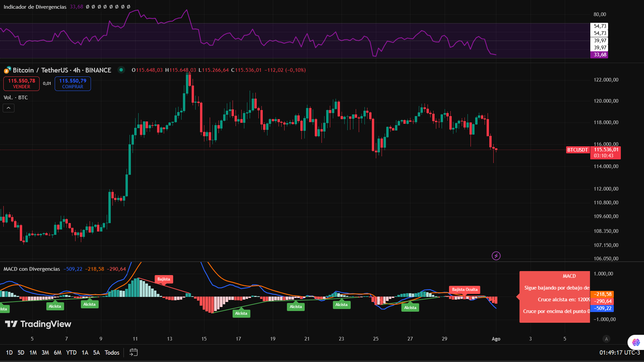Click the purple lightning bolt event icon

coord(496,256)
